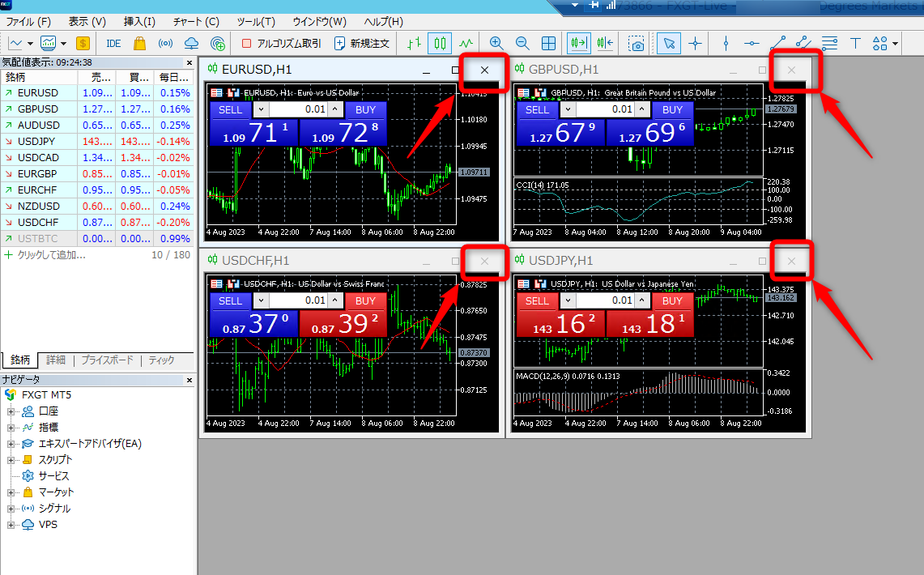Open the first toolbar chart icon's dropdown arrow
This screenshot has width=924, height=575.
(x=30, y=44)
